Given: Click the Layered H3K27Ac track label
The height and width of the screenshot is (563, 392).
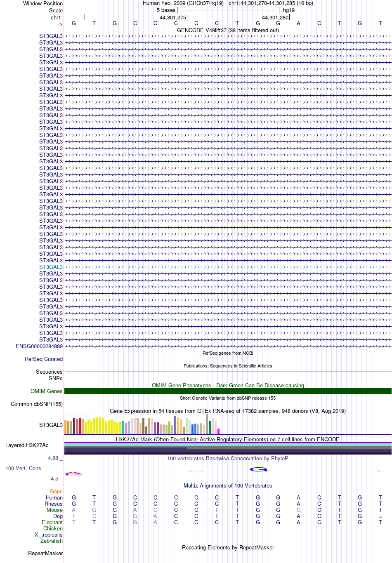Looking at the screenshot, I should [27, 445].
